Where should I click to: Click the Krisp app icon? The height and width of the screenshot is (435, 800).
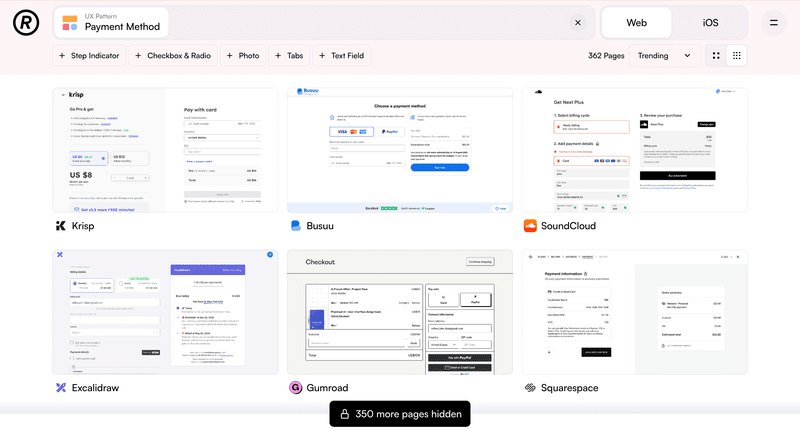[x=61, y=226]
